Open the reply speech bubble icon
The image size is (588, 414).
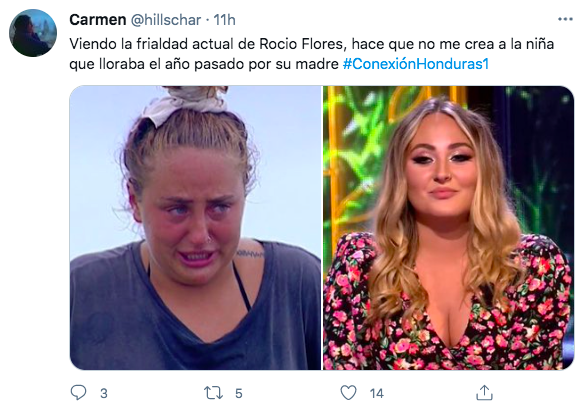coord(78,393)
